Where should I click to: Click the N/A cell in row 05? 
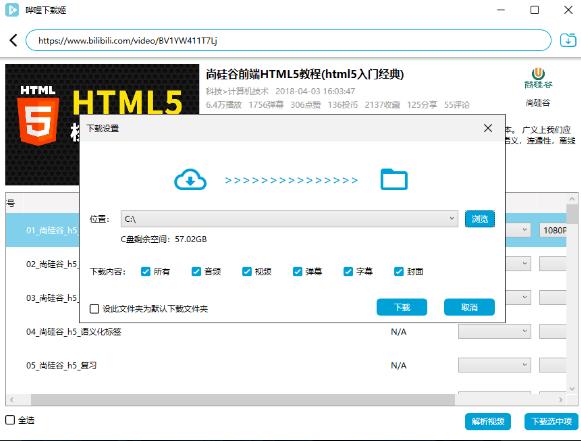tap(398, 365)
